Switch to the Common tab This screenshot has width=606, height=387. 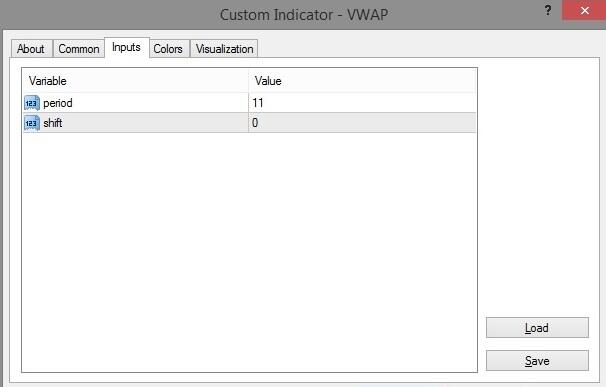pos(79,49)
